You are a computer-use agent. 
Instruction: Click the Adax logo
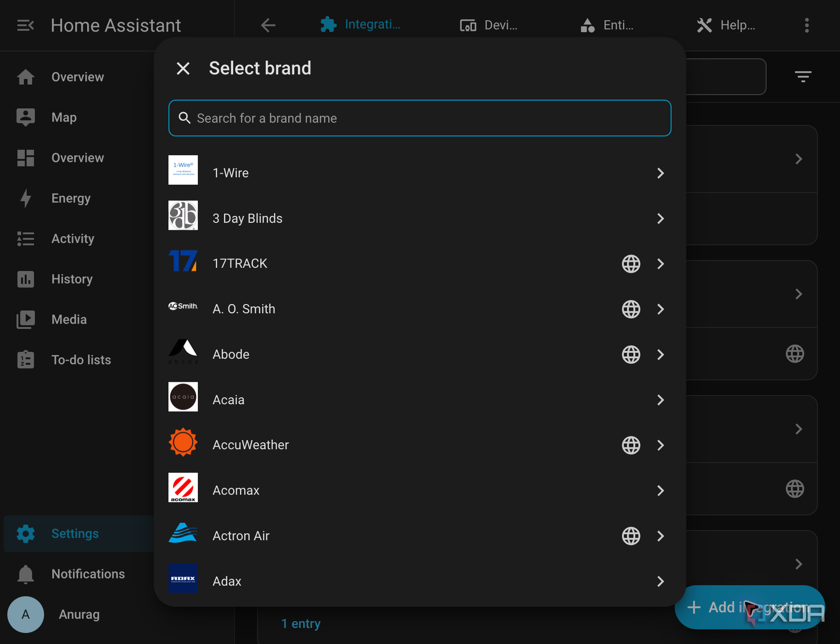click(183, 578)
